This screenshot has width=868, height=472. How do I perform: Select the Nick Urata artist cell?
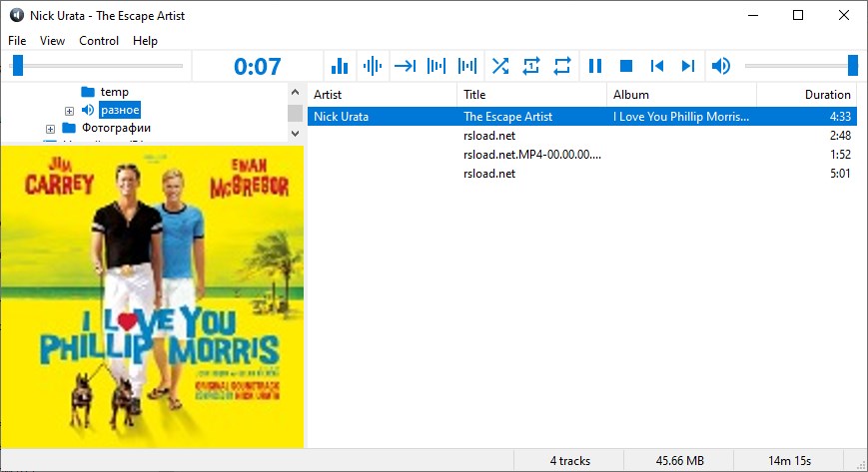(x=341, y=116)
